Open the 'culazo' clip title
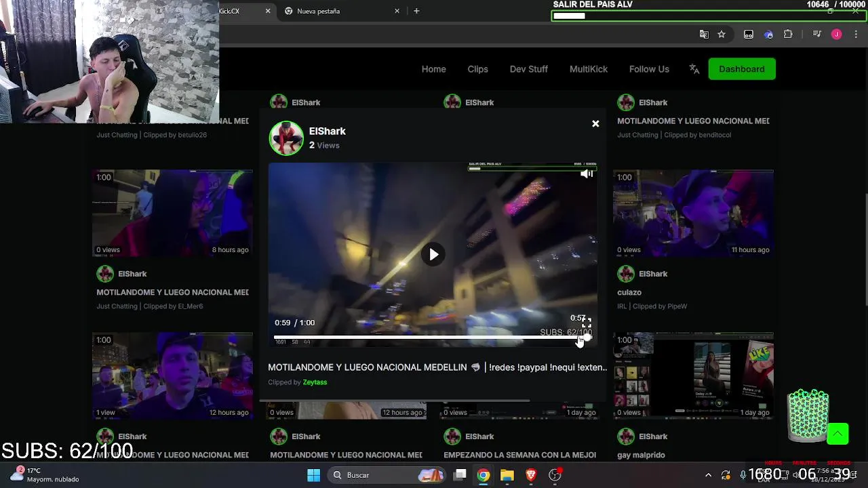This screenshot has height=488, width=868. 629,292
